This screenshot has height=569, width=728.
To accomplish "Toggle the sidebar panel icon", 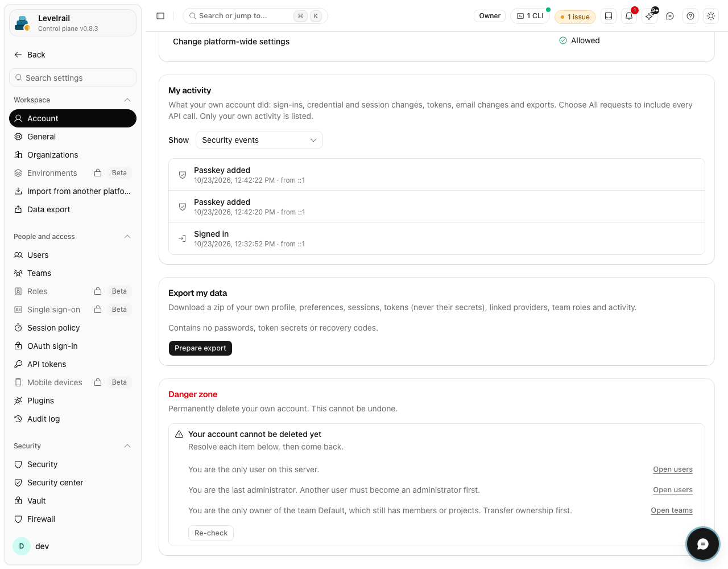I will [x=160, y=16].
